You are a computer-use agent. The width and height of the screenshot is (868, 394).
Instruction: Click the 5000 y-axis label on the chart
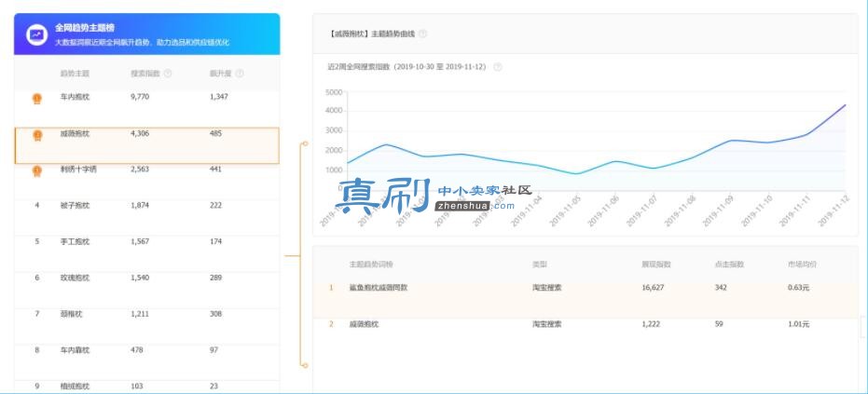[x=334, y=92]
